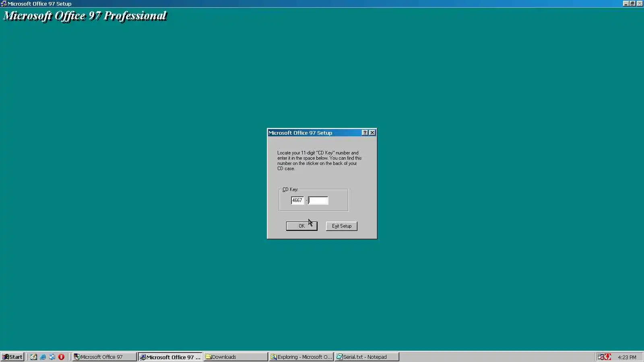Minimize the main Office 97 Setup window
The image size is (644, 362).
(626, 4)
